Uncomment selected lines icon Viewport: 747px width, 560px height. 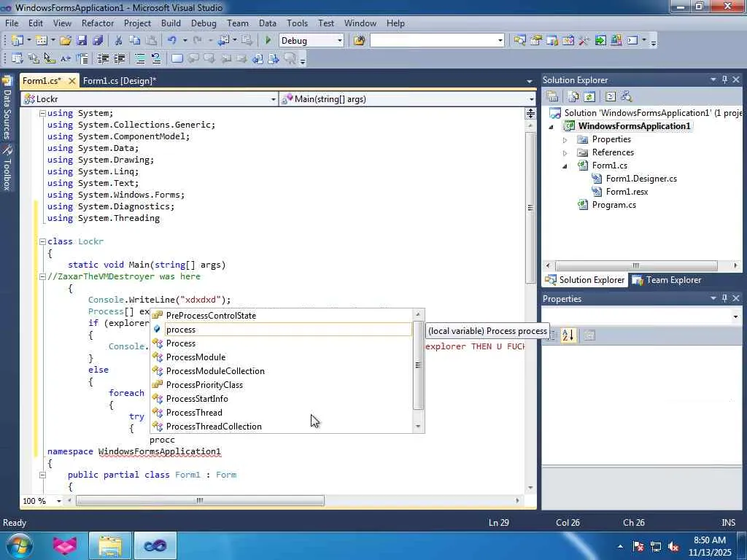pyautogui.click(x=156, y=58)
